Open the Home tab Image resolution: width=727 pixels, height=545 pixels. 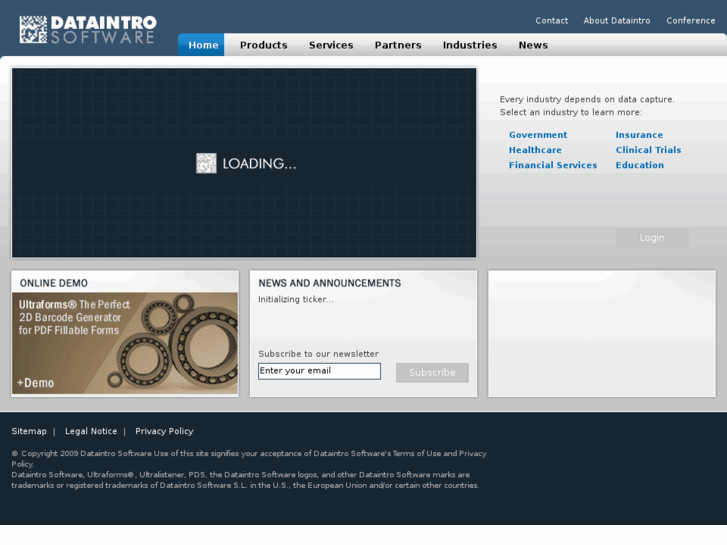tap(203, 45)
